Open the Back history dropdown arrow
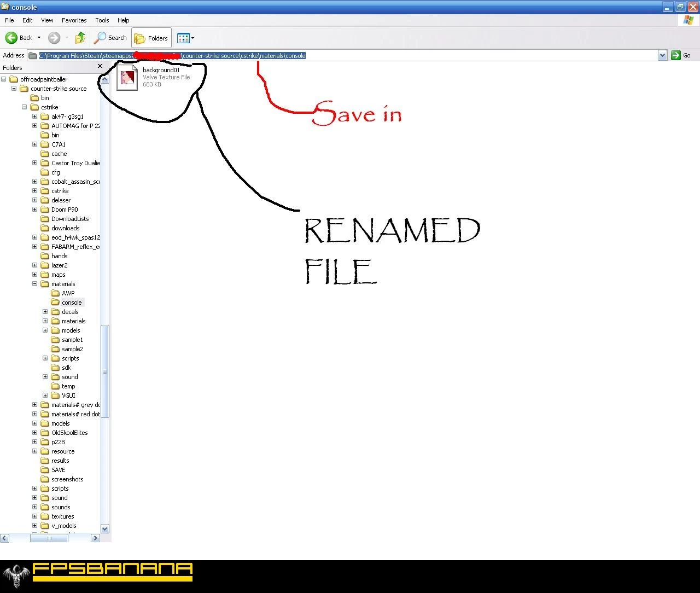This screenshot has width=700, height=593. 39,38
